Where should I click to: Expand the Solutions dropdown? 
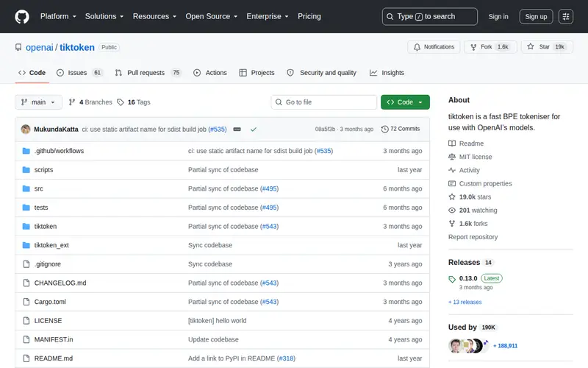click(x=104, y=16)
